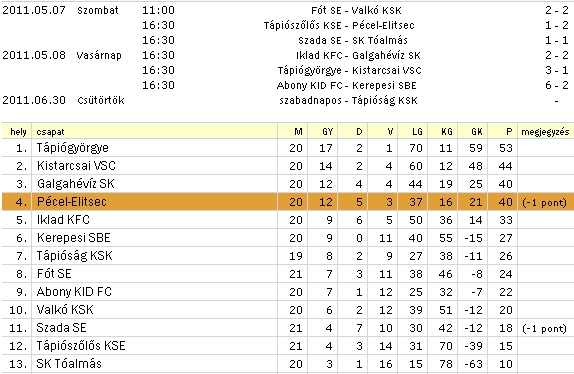Click the Tápiógyörgye team name in standings
The width and height of the screenshot is (574, 374).
tap(72, 148)
